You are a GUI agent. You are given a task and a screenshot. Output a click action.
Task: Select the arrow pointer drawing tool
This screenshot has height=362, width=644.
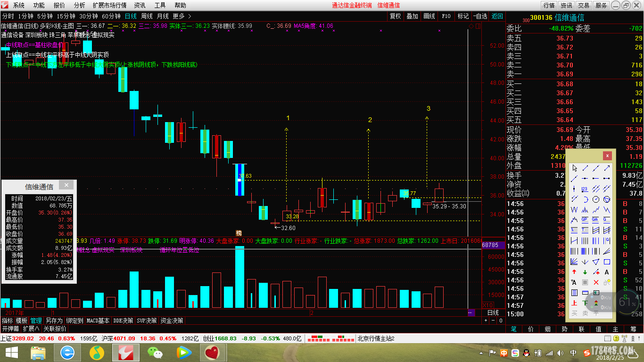[x=574, y=168]
